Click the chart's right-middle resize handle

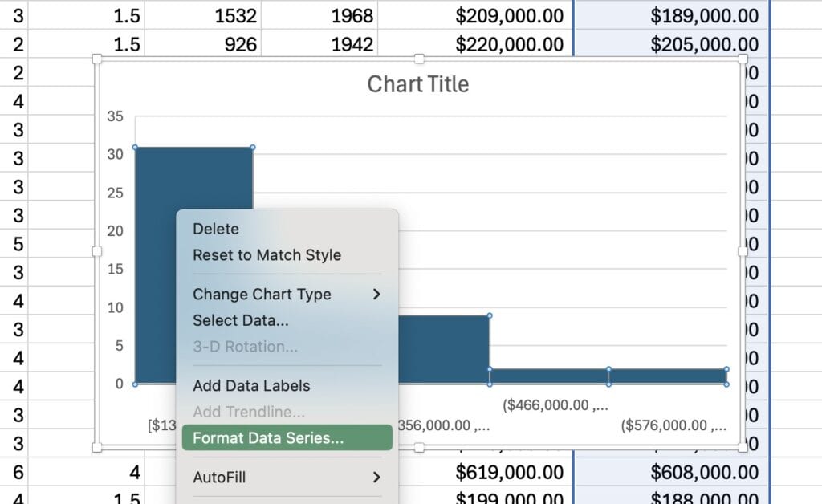click(x=742, y=251)
